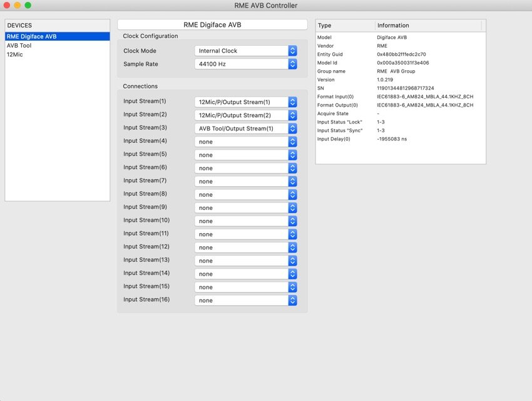This screenshot has width=532, height=401.
Task: Click the Input Status "Sync" row label
Action: (x=340, y=130)
